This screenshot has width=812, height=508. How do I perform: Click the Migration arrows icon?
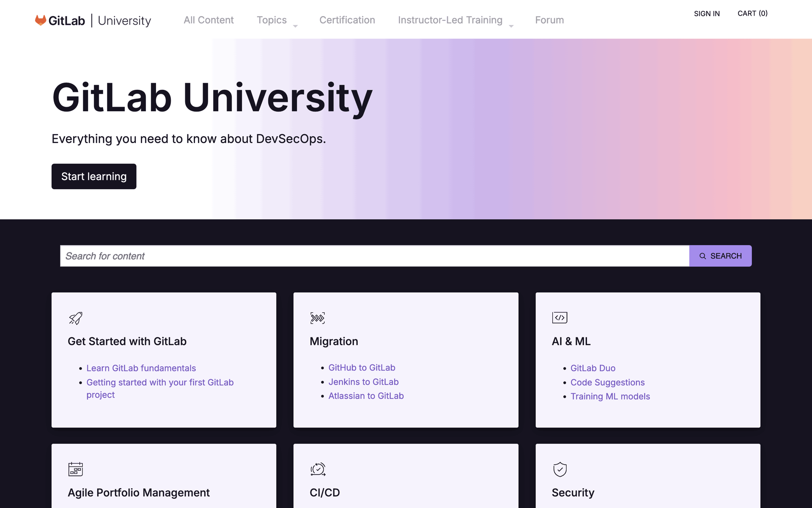click(318, 318)
